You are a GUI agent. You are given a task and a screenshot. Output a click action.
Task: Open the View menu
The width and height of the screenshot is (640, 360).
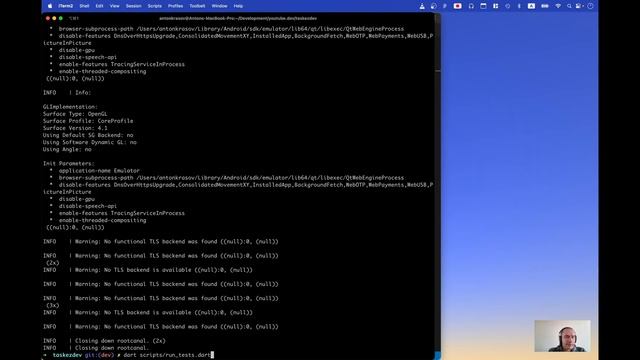(x=115, y=6)
